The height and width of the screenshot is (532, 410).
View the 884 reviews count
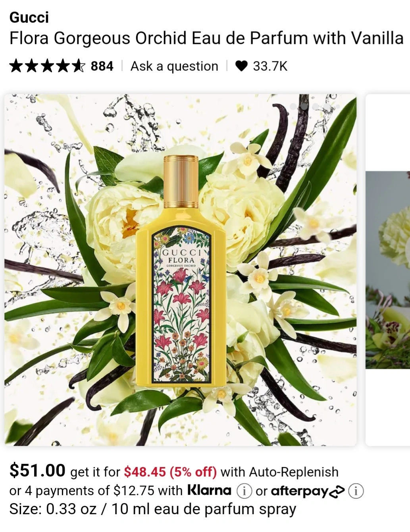[x=102, y=66]
